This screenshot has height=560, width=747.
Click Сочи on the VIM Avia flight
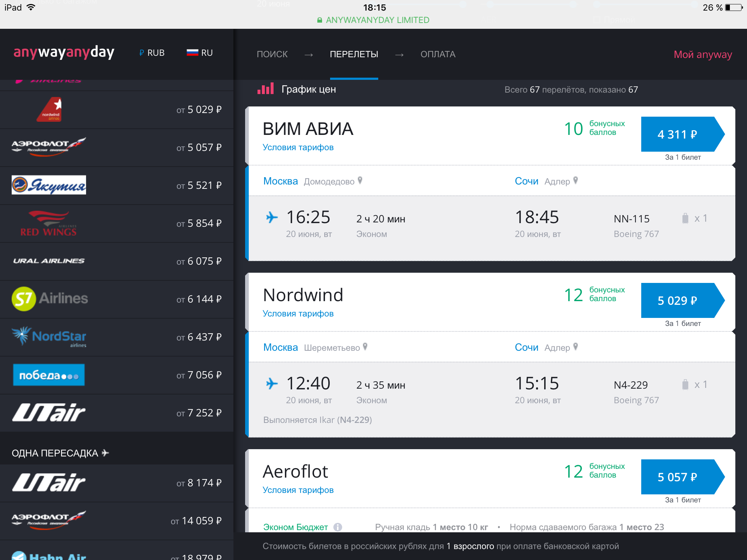point(526,181)
